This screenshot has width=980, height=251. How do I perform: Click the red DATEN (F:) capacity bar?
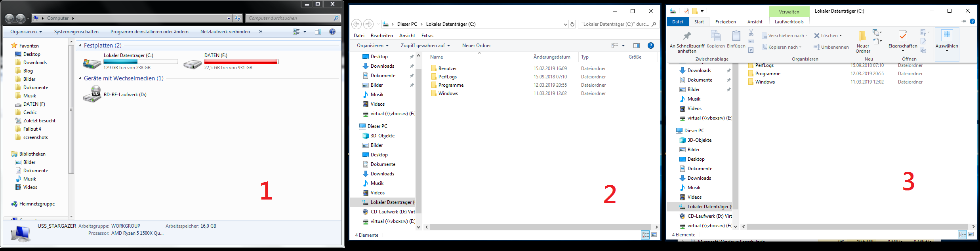point(241,62)
